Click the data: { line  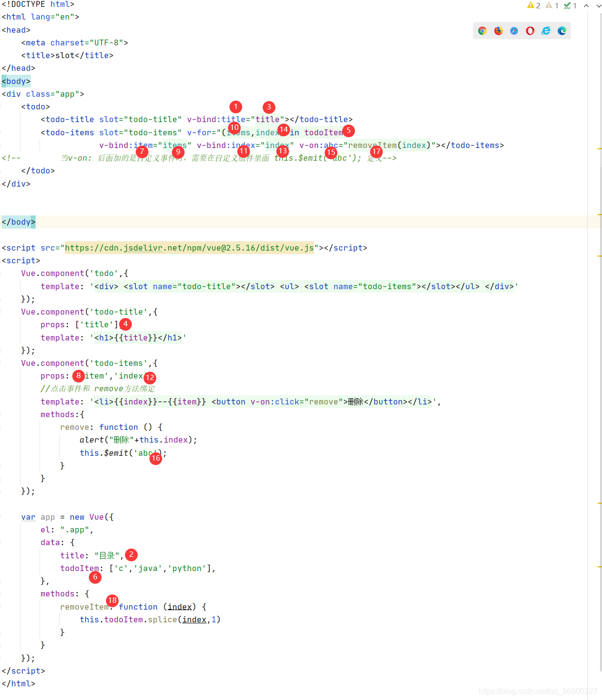point(58,543)
